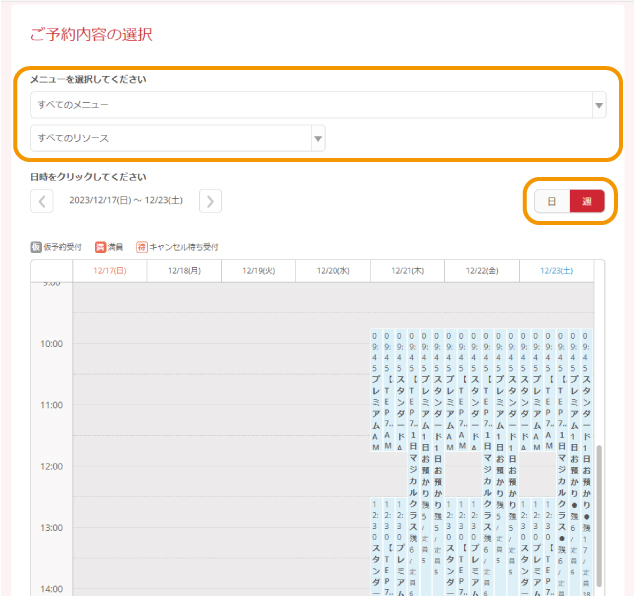Click the calendar vertical scrollbar thumb
The image size is (634, 596).
point(599,516)
